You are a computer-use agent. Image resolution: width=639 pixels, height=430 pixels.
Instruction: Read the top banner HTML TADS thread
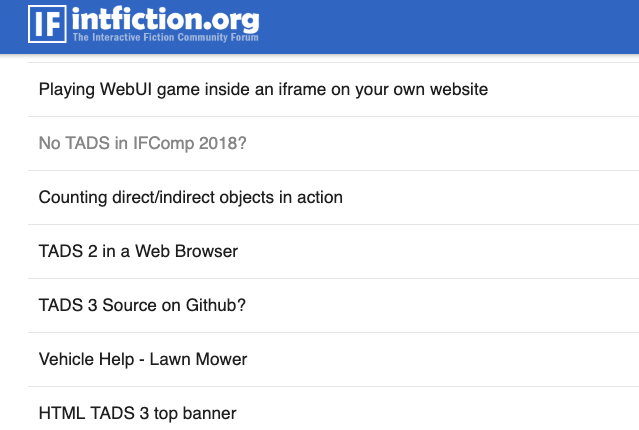click(x=137, y=412)
